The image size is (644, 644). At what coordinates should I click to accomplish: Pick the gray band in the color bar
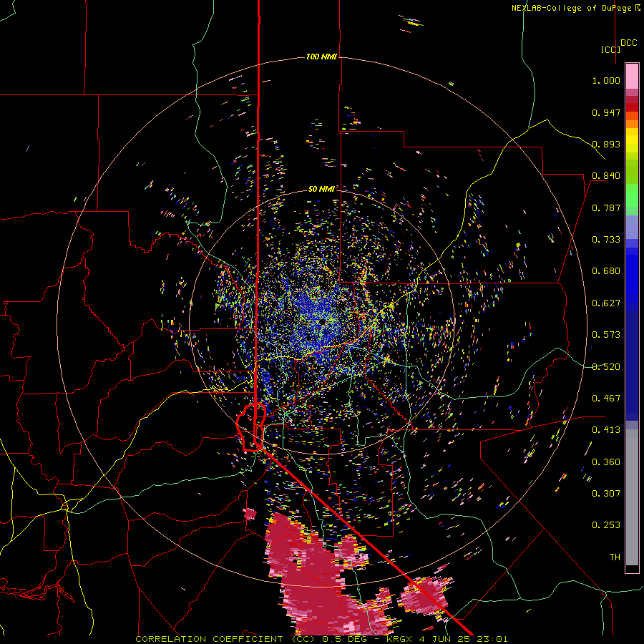coord(632,497)
